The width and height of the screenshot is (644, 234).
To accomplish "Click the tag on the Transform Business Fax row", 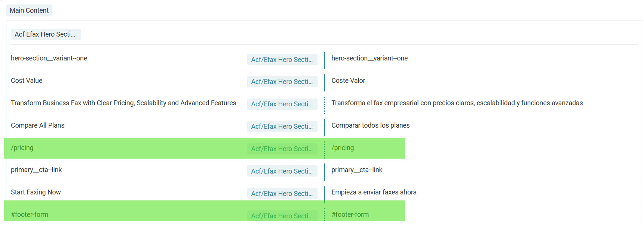I will pyautogui.click(x=282, y=104).
